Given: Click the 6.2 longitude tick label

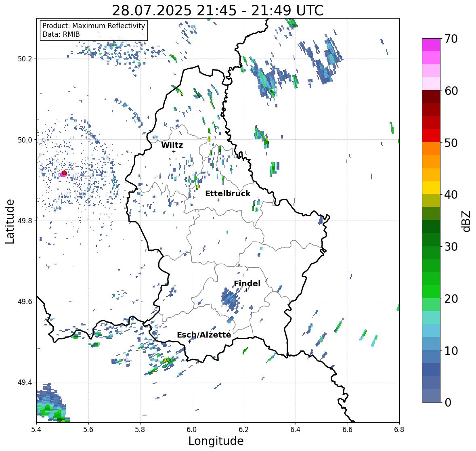Looking at the screenshot, I should pyautogui.click(x=244, y=430).
